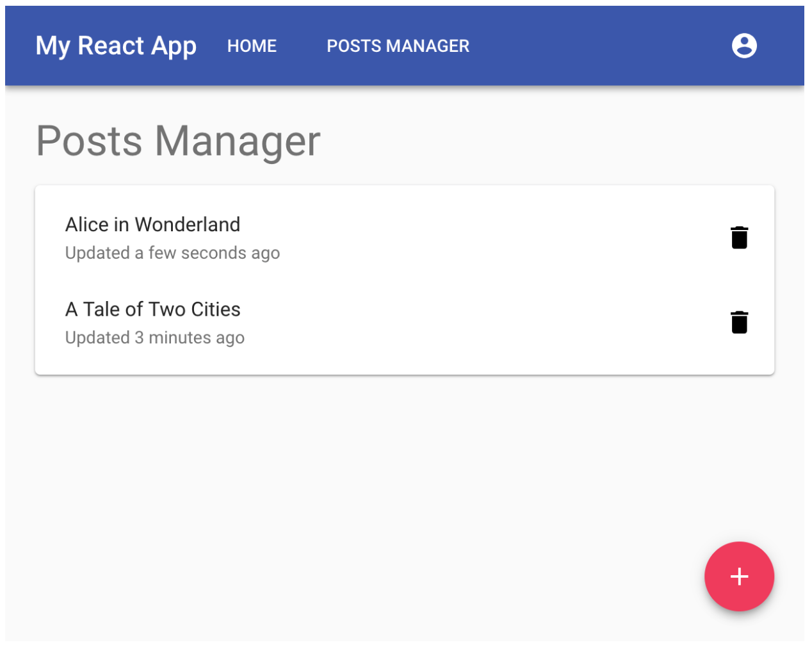Click the large Posts Manager page heading

point(178,141)
